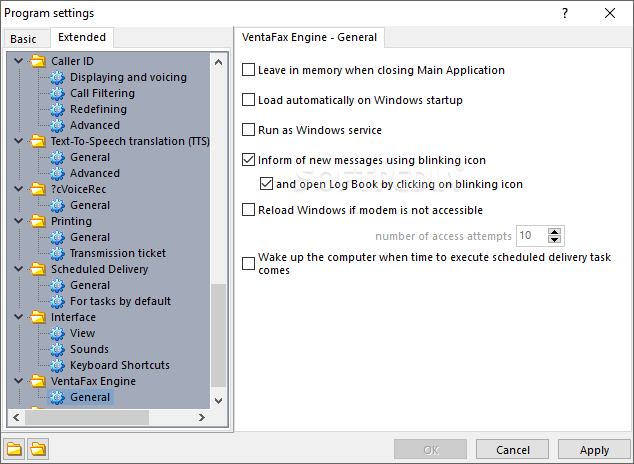Viewport: 634px width, 464px height.
Task: Uncheck Inform of new messages using blinking icon
Action: click(248, 160)
